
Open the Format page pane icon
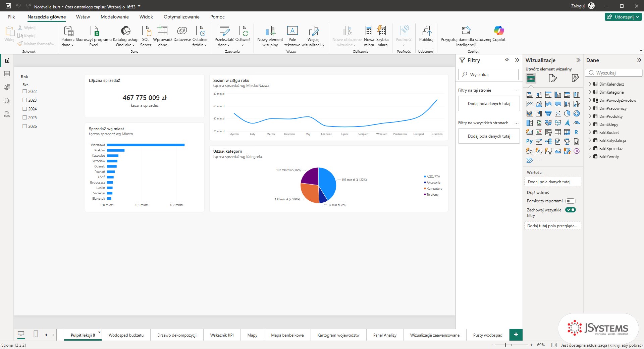tap(553, 79)
